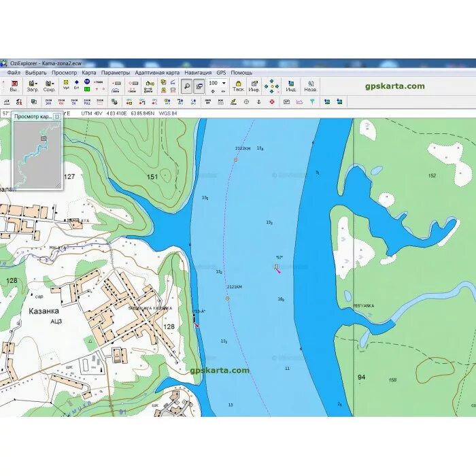476x476 pixels.
Task: Click the teal funnel-shaped icon
Action: (x=312, y=102)
